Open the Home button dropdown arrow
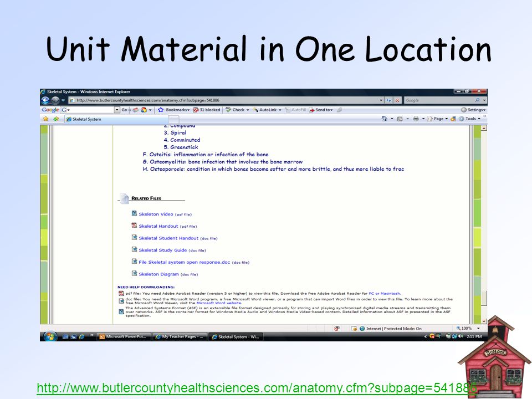The width and height of the screenshot is (532, 399). coord(392,119)
